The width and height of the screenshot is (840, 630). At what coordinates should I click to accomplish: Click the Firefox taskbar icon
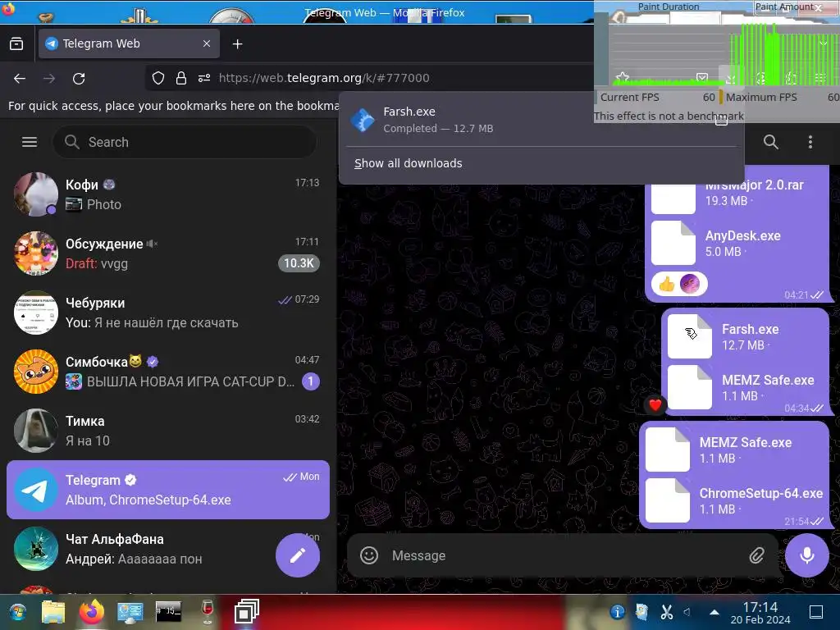[92, 612]
